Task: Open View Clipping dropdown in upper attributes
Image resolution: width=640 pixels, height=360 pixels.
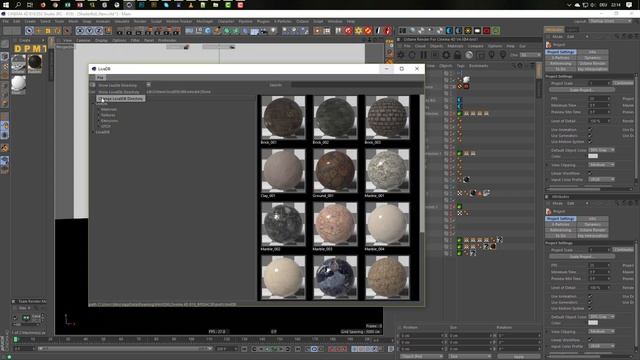Action: 601,165
